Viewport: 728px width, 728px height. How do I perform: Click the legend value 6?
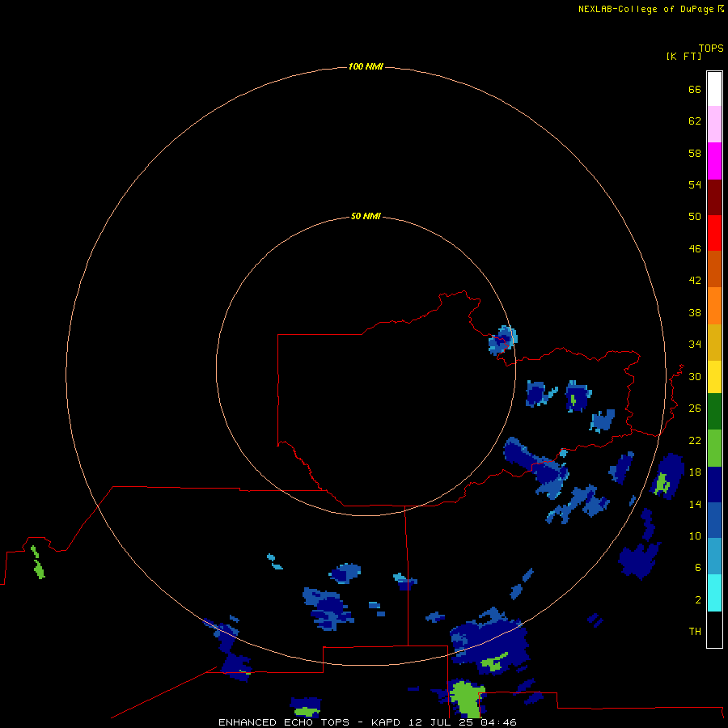coord(698,568)
